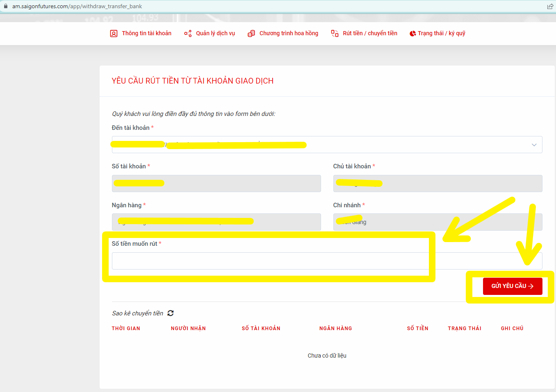
Task: Click the browser URL address text
Action: (x=77, y=6)
